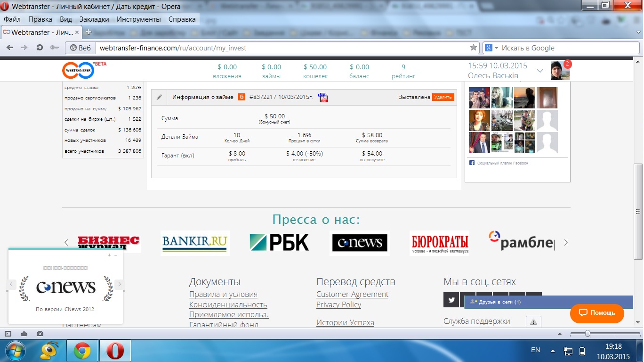The width and height of the screenshot is (644, 362).
Task: Switch to Google Chrome from the taskbar
Action: tap(82, 351)
